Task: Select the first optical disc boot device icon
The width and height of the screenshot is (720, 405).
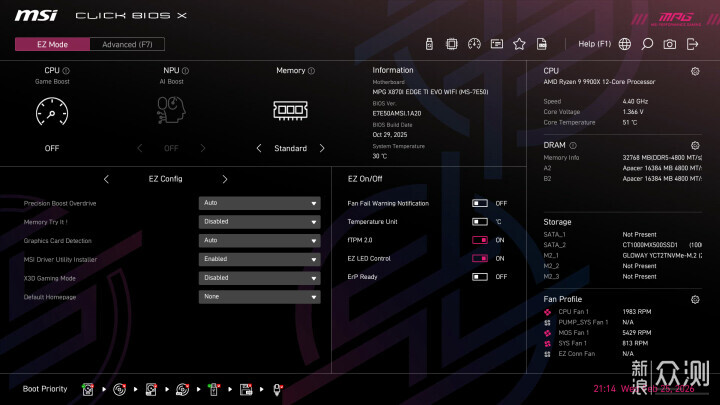Action: (x=119, y=389)
